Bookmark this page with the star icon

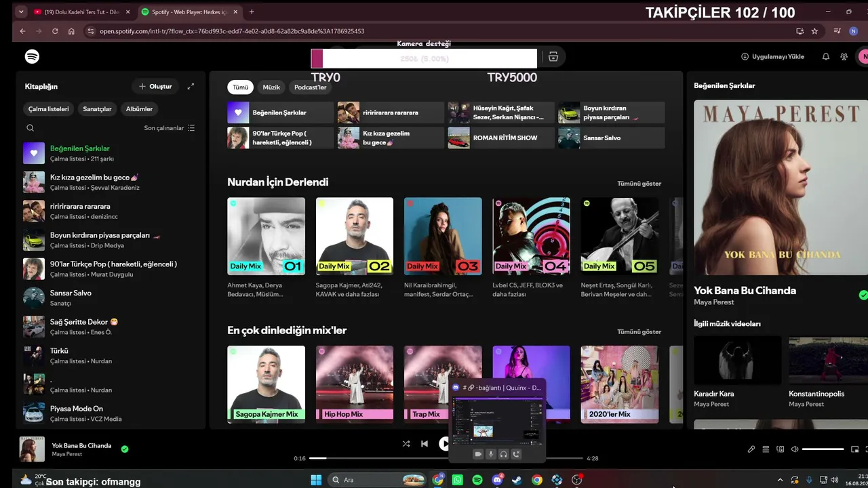coord(814,31)
